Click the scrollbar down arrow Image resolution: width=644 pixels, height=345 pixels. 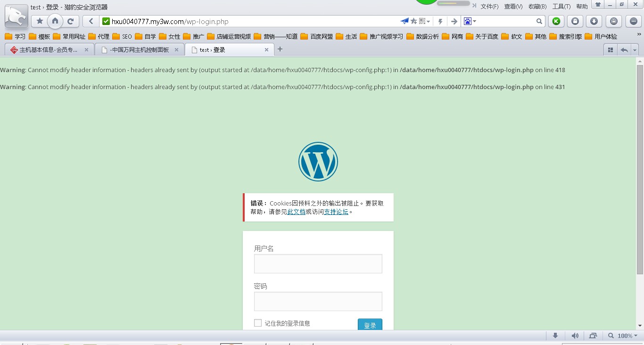pyautogui.click(x=640, y=326)
